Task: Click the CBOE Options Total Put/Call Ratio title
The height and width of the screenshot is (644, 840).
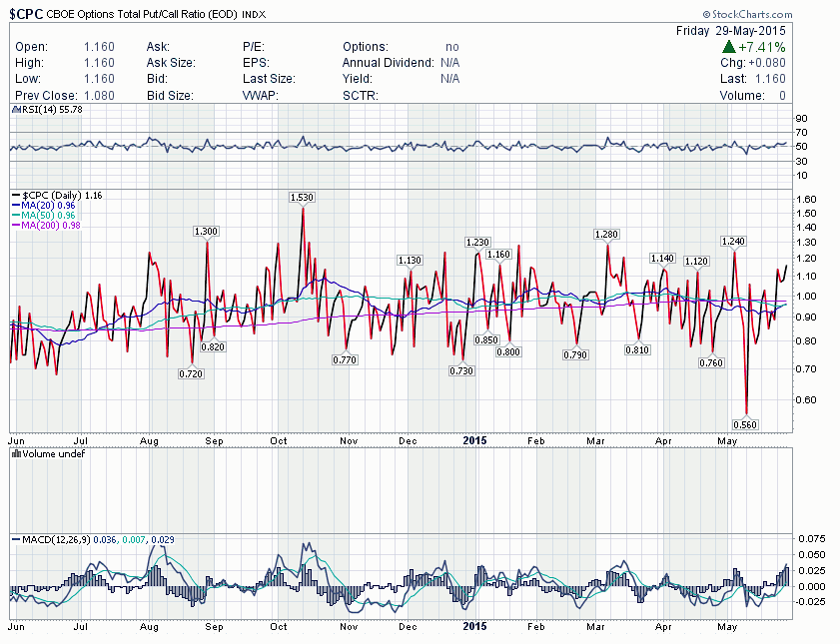Action: pos(142,14)
